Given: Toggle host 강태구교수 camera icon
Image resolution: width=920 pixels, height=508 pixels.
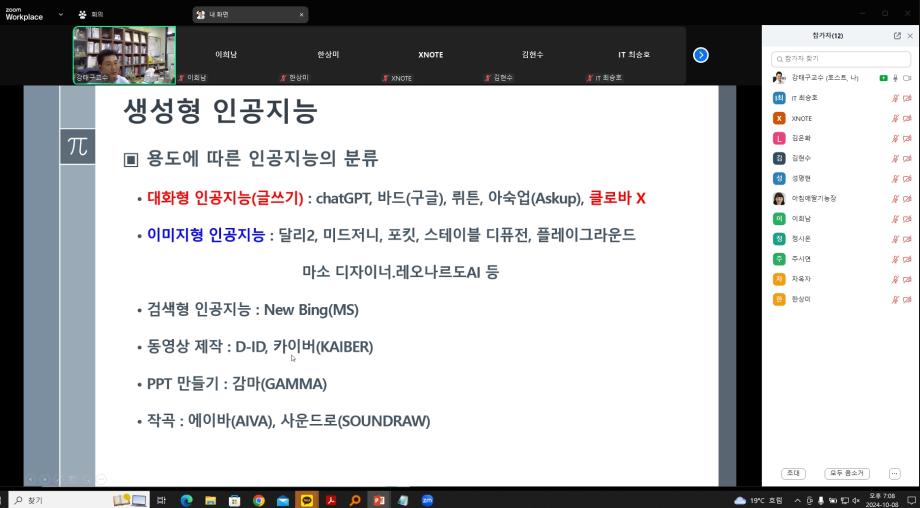Looking at the screenshot, I should pos(907,77).
